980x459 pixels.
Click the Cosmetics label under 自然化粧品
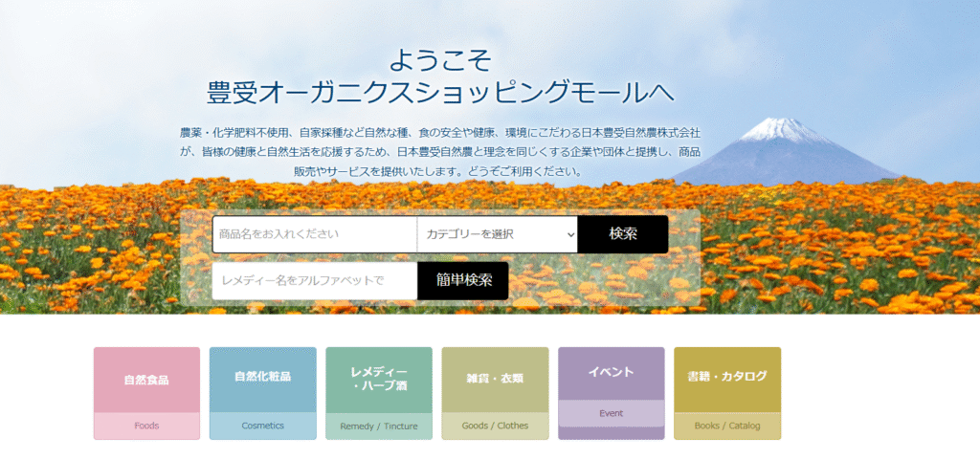[x=262, y=426]
